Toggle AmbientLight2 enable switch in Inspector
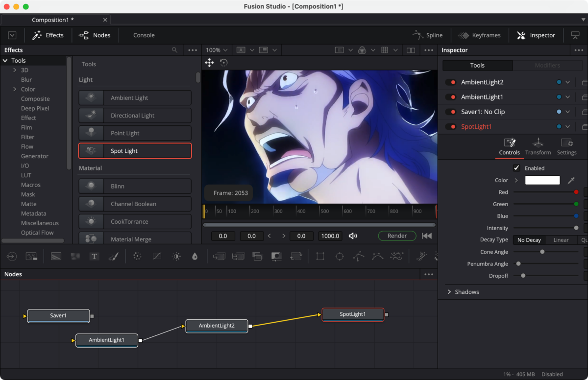The image size is (588, 380). click(x=450, y=82)
